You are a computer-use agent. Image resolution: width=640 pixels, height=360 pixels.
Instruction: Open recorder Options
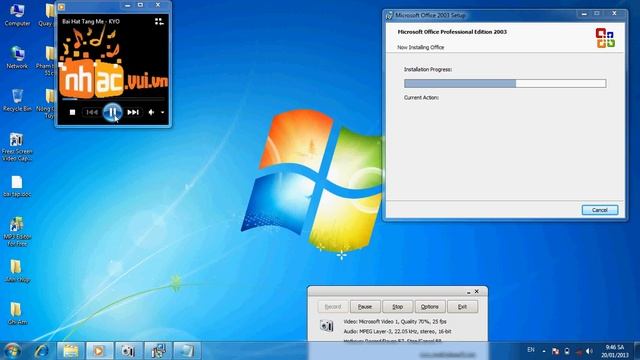click(430, 307)
